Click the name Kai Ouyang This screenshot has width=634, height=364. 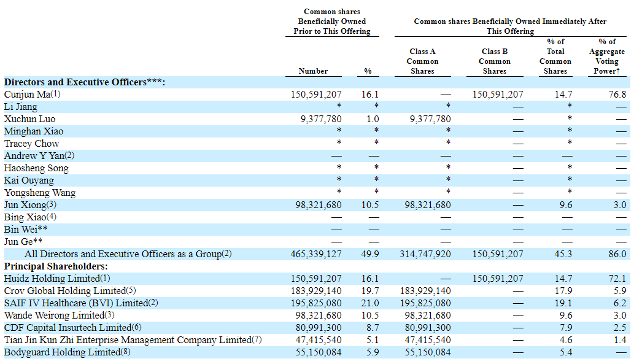click(x=29, y=180)
